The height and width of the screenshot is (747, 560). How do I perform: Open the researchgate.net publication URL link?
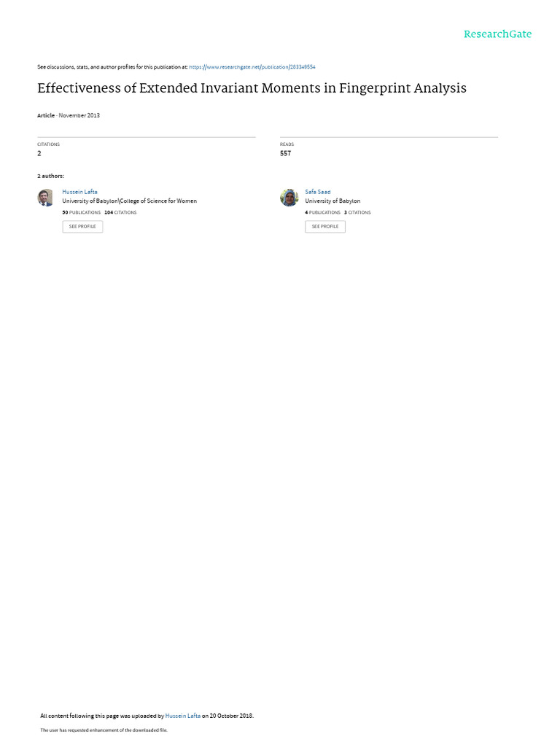pyautogui.click(x=252, y=67)
